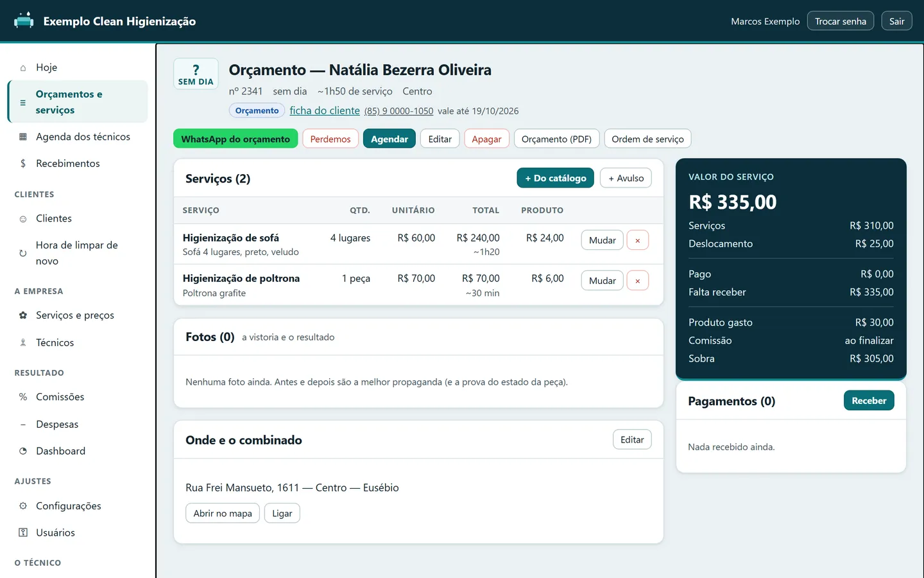Edit the Onde e o combinado section

(x=632, y=439)
